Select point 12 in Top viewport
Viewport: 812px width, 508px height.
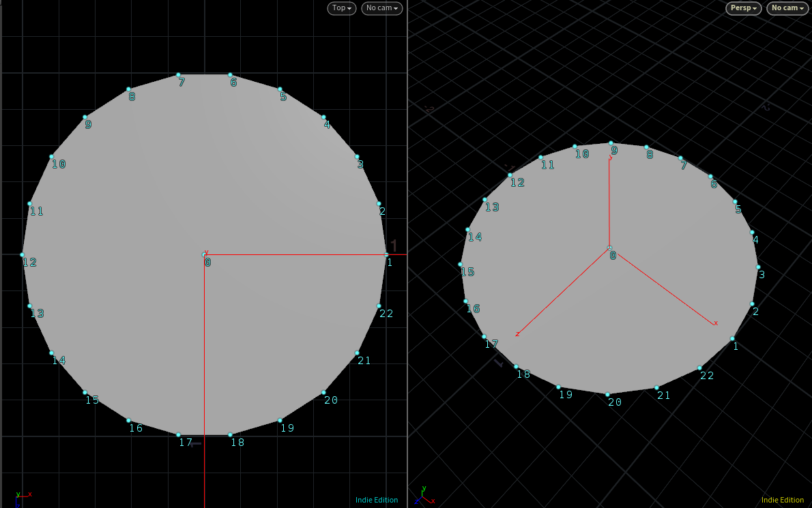tap(23, 254)
